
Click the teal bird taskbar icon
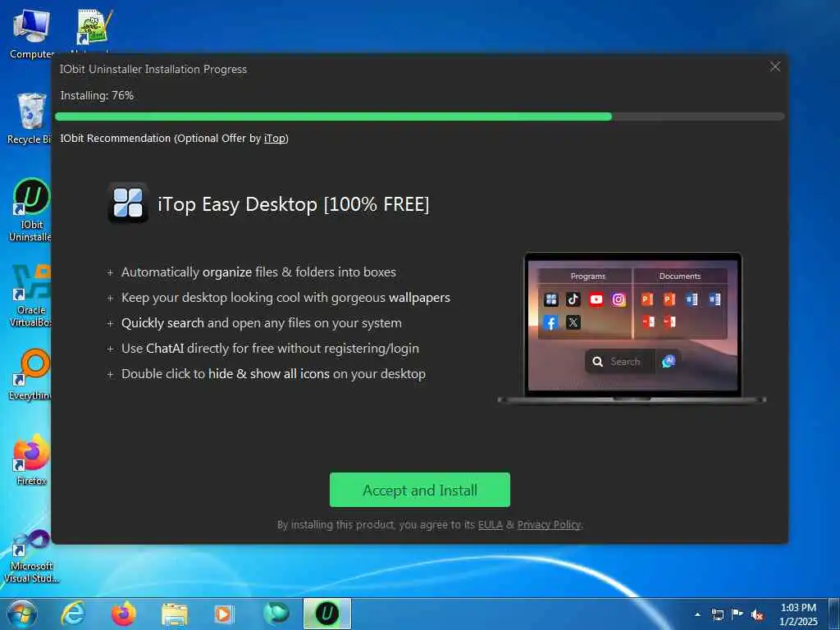[x=276, y=614]
